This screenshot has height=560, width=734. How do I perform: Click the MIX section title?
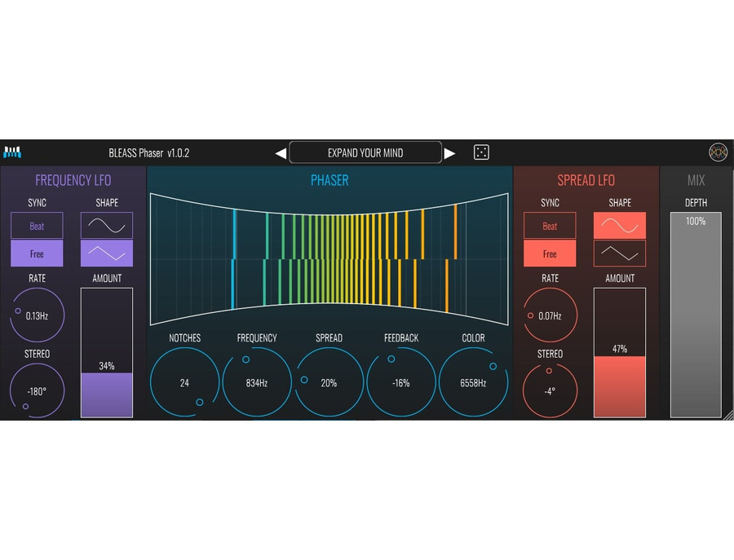point(696,180)
